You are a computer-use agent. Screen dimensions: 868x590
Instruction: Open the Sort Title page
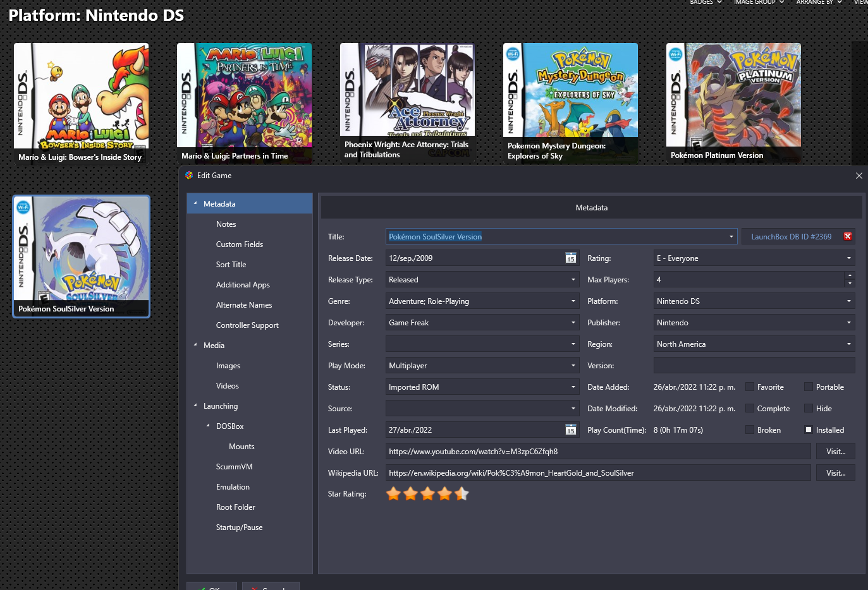pos(231,265)
